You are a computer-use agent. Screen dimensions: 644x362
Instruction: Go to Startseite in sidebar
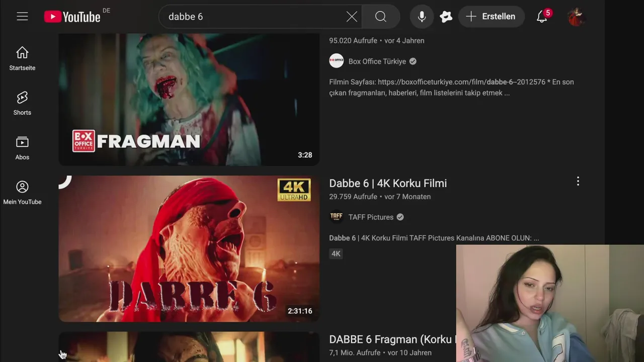pos(22,58)
